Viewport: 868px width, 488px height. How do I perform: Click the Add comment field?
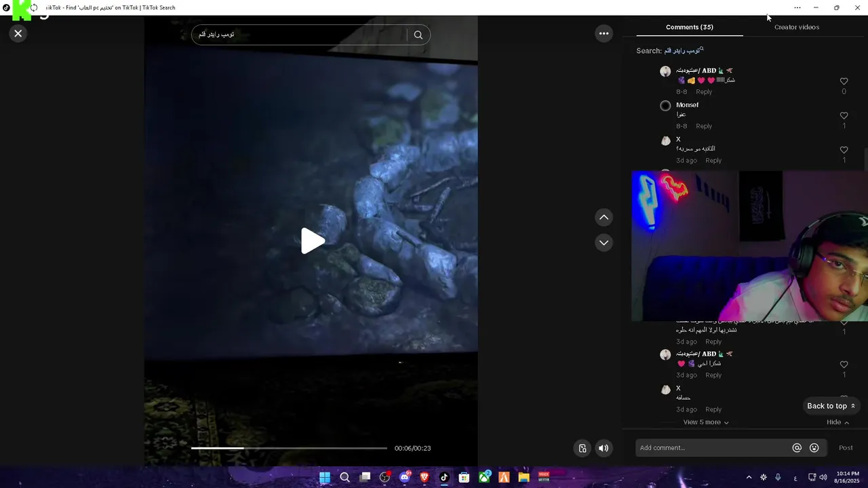coord(712,448)
